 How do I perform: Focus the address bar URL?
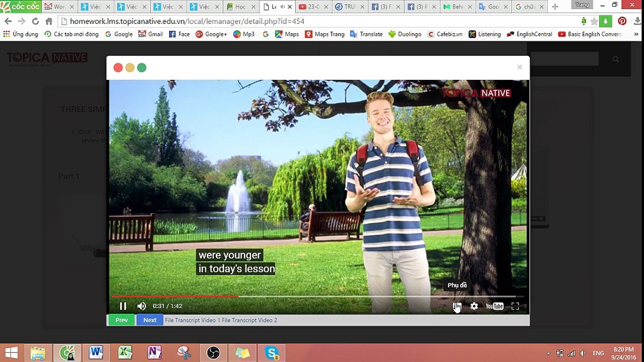tap(187, 21)
